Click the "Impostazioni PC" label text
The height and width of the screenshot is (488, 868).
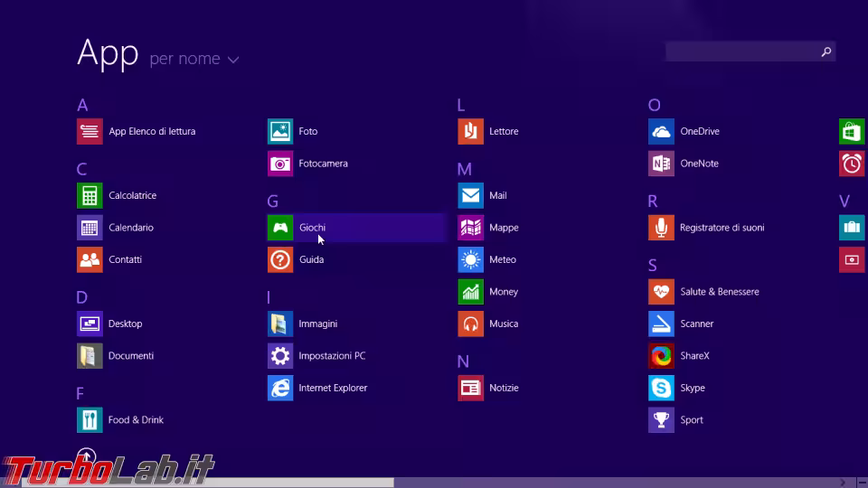(332, 356)
